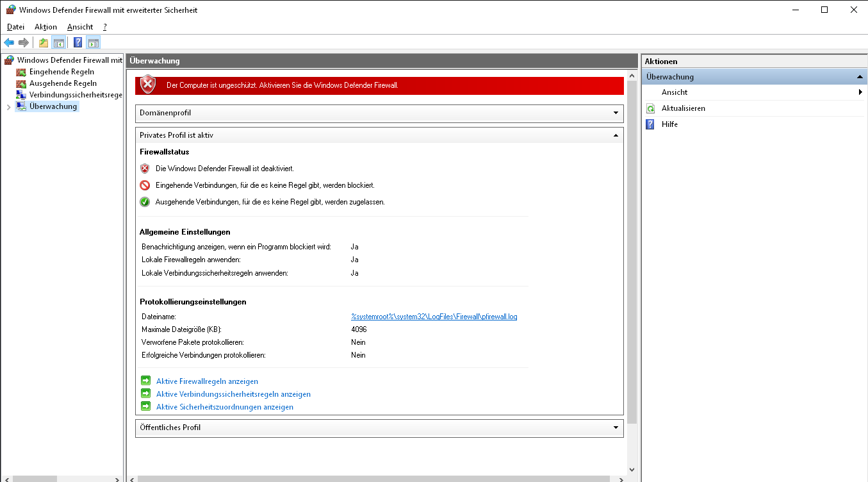
Task: Toggle the console tree pane toolbar icon
Action: [58, 43]
